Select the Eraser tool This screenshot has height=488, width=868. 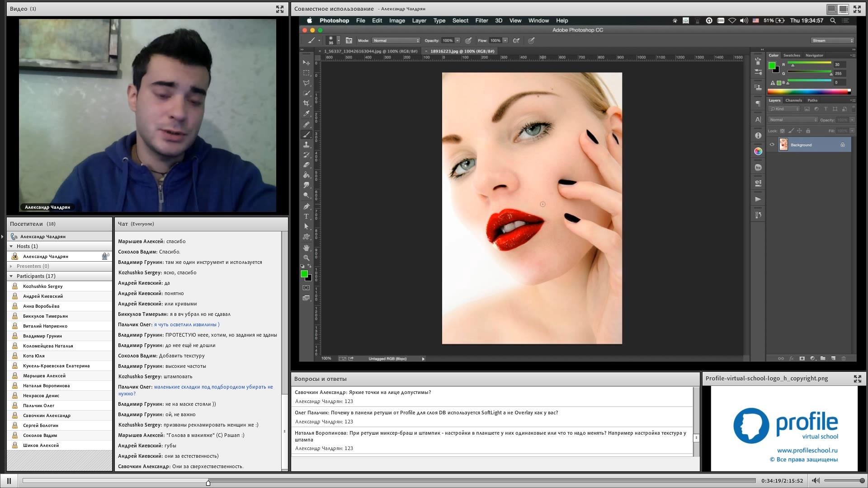[307, 165]
